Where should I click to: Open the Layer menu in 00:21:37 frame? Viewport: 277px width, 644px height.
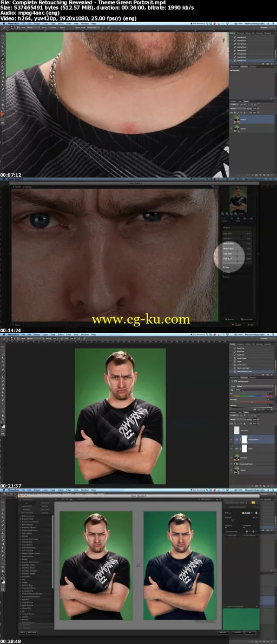click(45, 335)
